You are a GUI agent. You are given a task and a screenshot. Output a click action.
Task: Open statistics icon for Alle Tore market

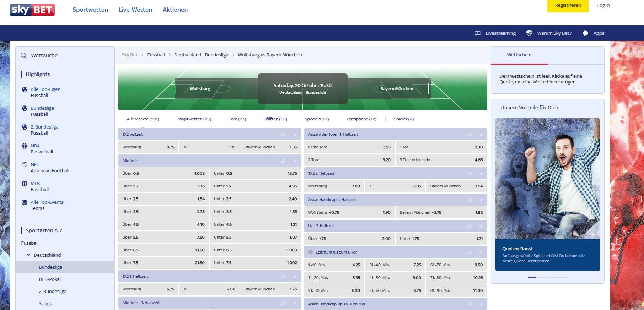284,161
